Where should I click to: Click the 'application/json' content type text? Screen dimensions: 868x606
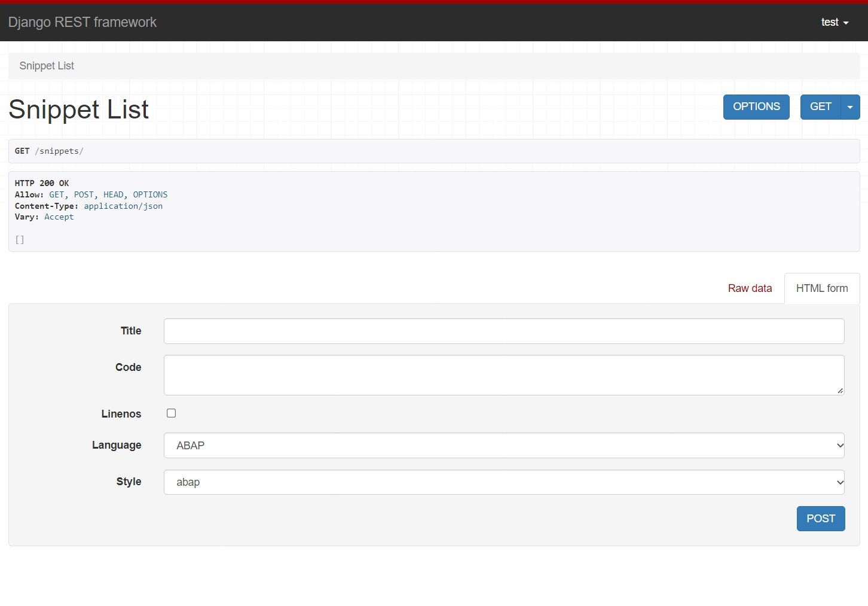[123, 206]
